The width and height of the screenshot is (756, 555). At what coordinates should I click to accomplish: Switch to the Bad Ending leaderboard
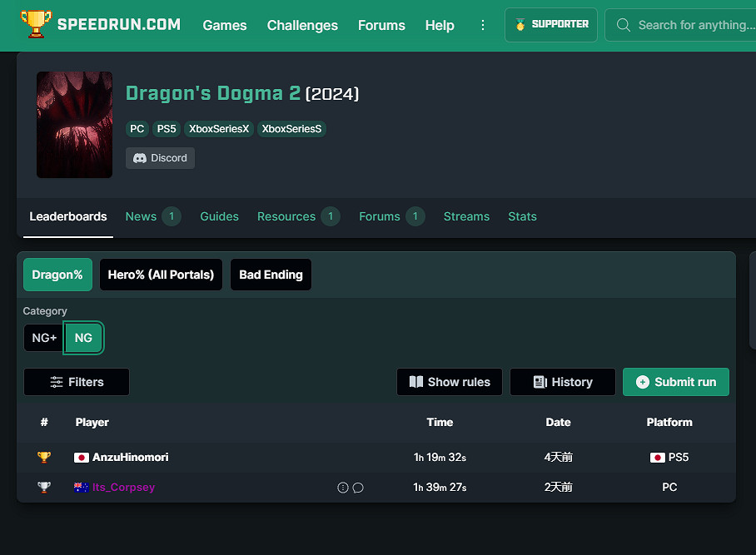click(271, 275)
